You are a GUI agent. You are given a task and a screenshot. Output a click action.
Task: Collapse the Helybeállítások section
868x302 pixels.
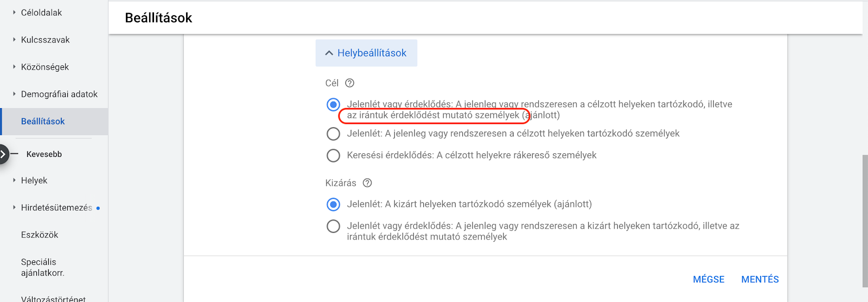[366, 53]
